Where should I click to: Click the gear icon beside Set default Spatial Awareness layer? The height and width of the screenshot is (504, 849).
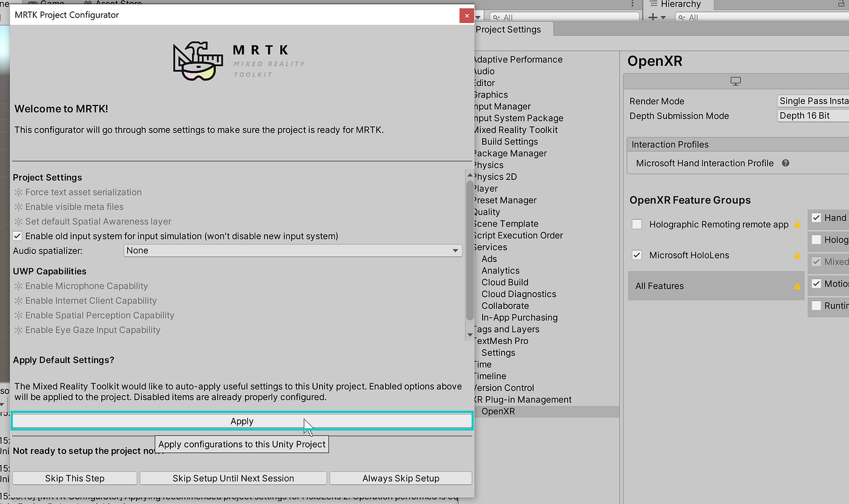19,221
